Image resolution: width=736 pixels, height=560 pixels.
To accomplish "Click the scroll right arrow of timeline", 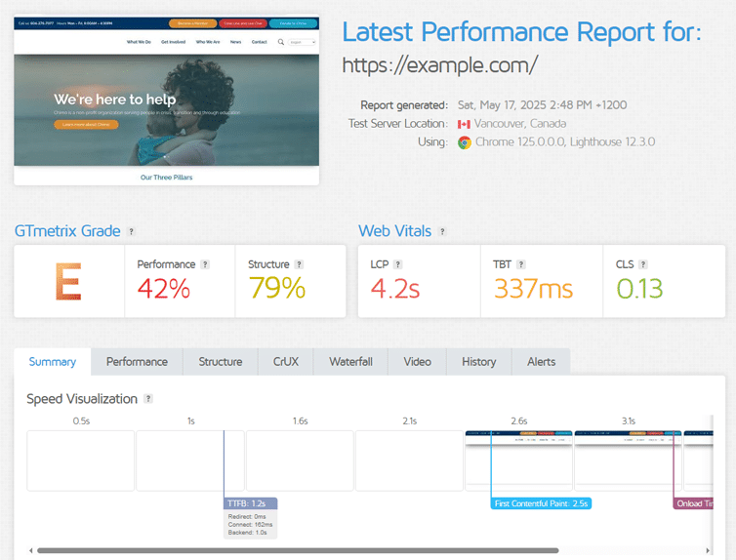I will coord(708,550).
